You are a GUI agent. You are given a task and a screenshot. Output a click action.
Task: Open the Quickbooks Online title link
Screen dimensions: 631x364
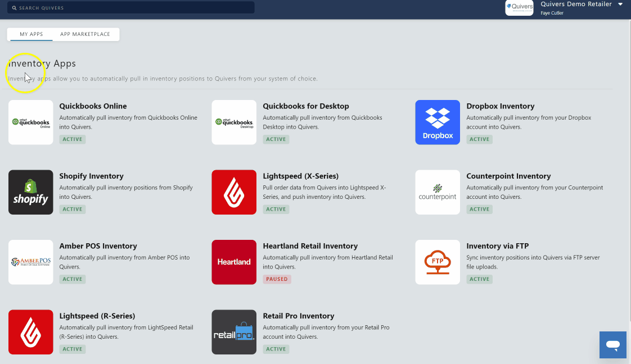(93, 106)
